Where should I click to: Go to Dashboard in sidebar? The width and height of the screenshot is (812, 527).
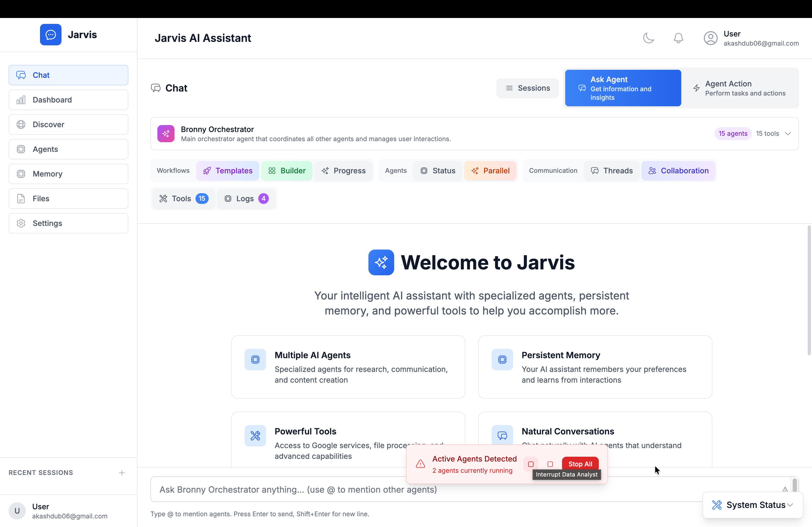pos(68,100)
